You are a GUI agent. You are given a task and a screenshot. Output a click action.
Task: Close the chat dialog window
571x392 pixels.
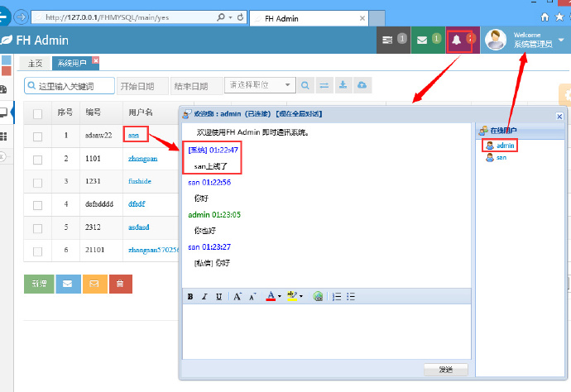(x=559, y=116)
